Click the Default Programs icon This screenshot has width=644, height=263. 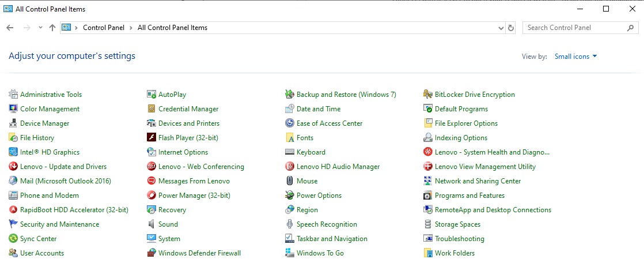pos(428,109)
